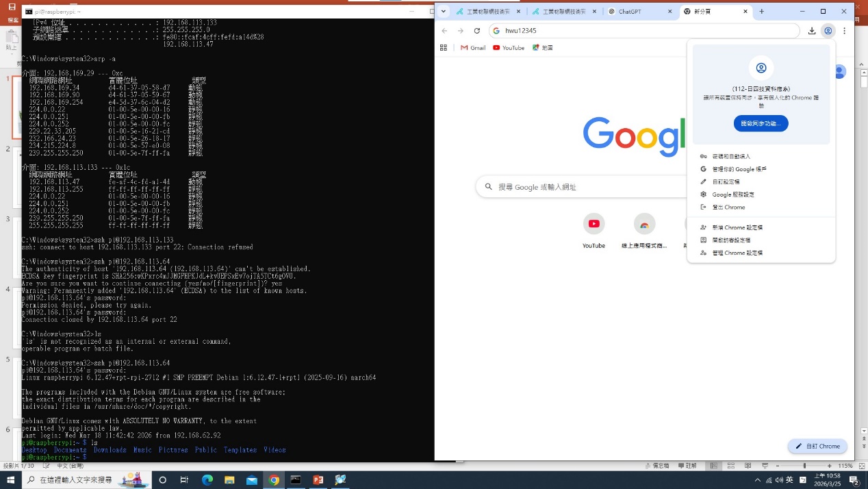The height and width of the screenshot is (489, 868).
Task: Click the Chrome downloads icon
Action: click(812, 31)
